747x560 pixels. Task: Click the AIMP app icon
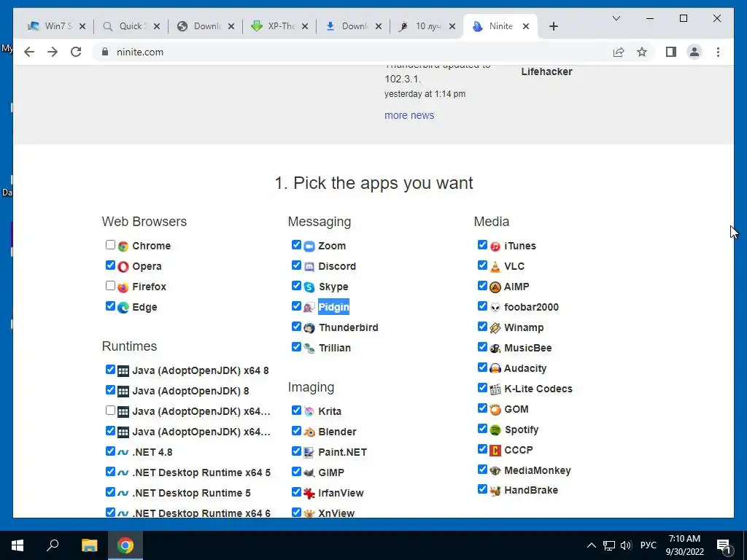click(x=495, y=287)
